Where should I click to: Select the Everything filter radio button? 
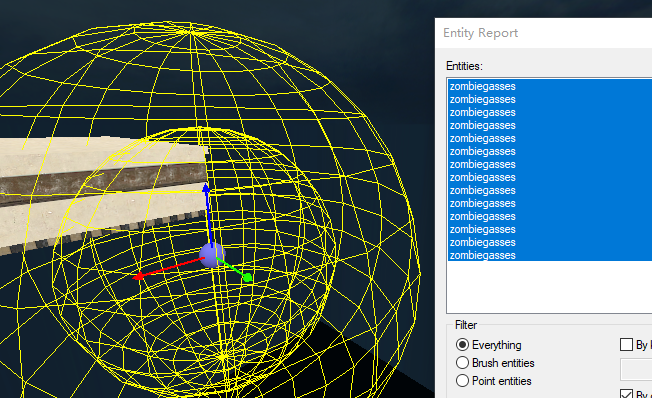coord(462,345)
